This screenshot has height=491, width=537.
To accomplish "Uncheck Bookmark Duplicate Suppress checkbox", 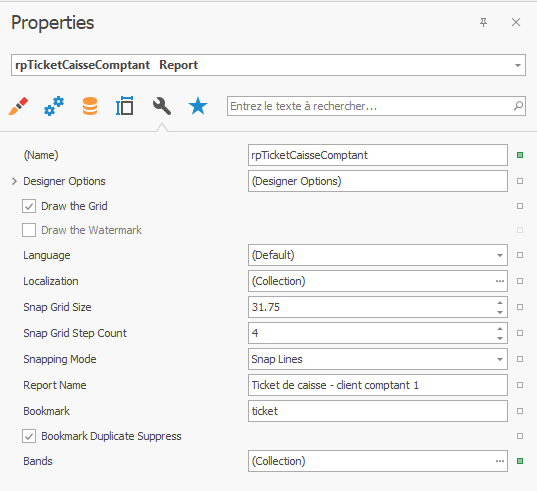I will pos(29,436).
